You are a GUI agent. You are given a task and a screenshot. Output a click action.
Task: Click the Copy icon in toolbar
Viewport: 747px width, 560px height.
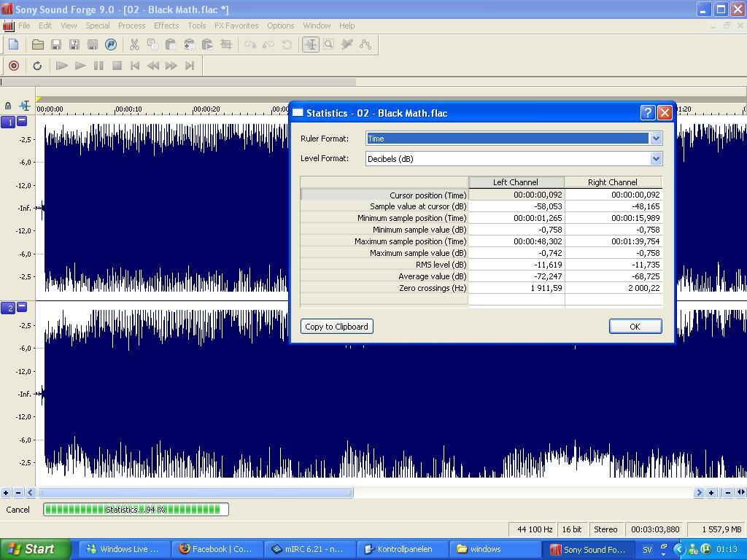pos(152,44)
